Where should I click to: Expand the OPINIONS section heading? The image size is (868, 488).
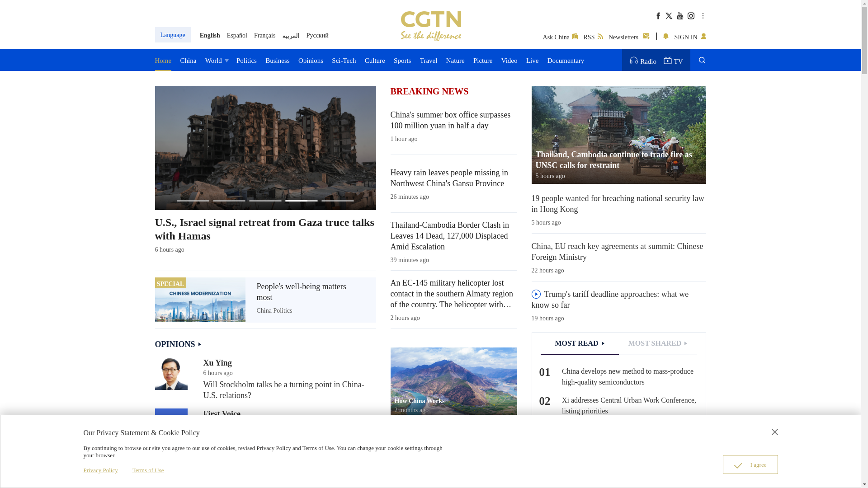tap(178, 344)
